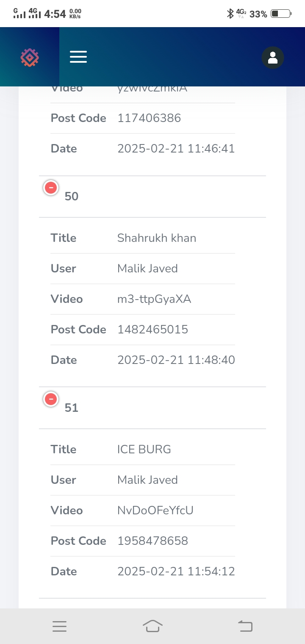305x644 pixels.
Task: Collapse row 51 with red minus icon
Action: [51, 399]
